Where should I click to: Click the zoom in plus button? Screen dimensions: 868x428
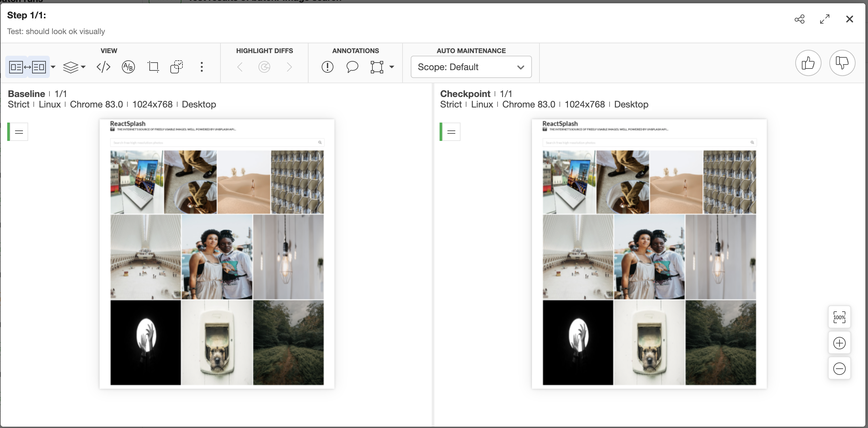click(840, 343)
